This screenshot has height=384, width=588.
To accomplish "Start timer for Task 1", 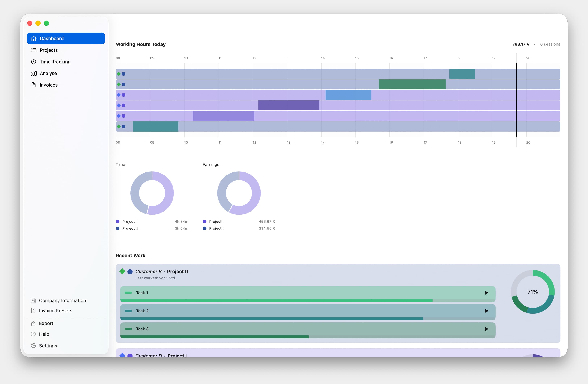I will pyautogui.click(x=486, y=293).
